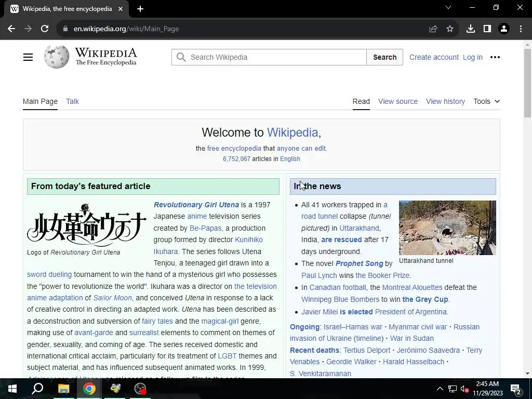Image resolution: width=532 pixels, height=399 pixels.
Task: Click the Uttarakhand tunnel photo
Action: [x=447, y=228]
